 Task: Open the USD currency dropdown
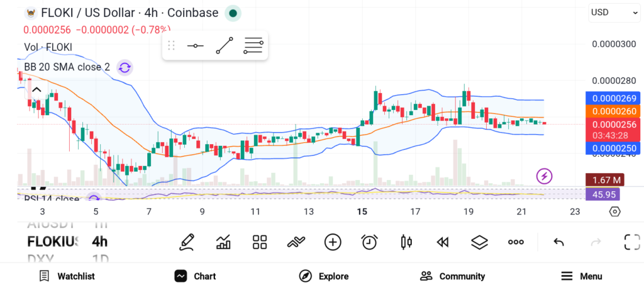(614, 13)
